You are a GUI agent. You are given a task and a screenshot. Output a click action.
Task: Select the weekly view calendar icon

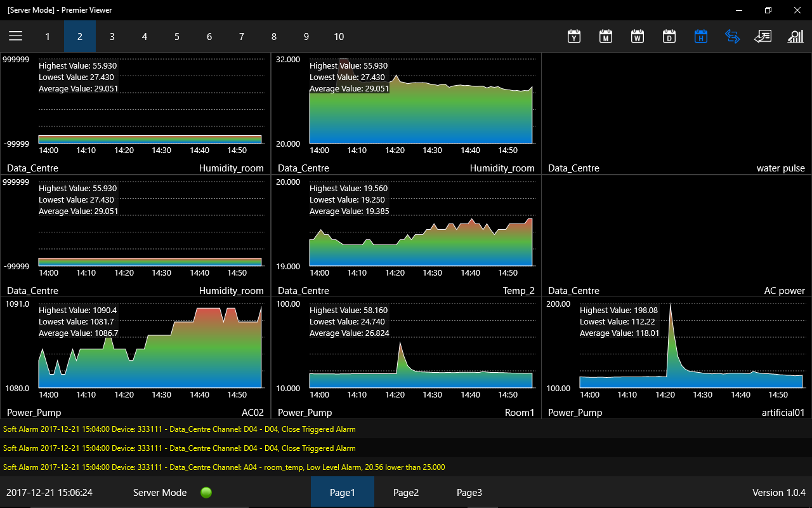point(638,36)
